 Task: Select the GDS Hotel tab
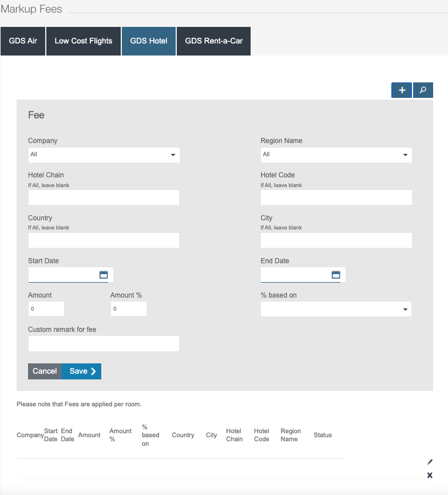pyautogui.click(x=149, y=41)
